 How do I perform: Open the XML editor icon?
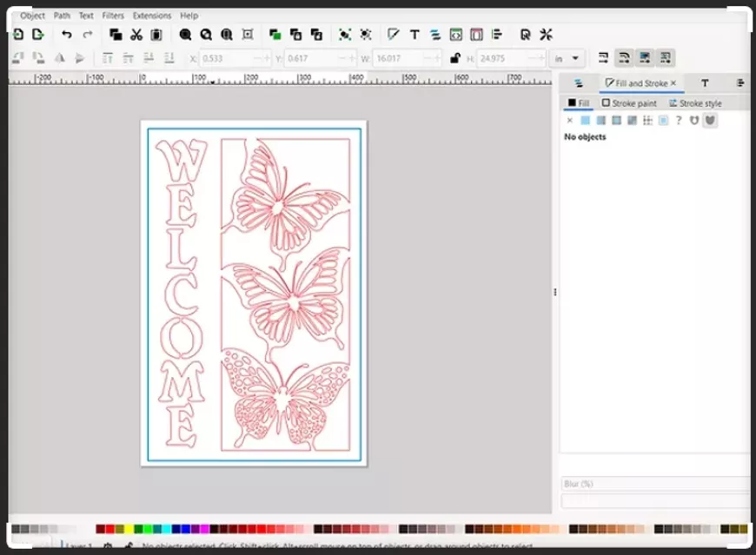[455, 34]
